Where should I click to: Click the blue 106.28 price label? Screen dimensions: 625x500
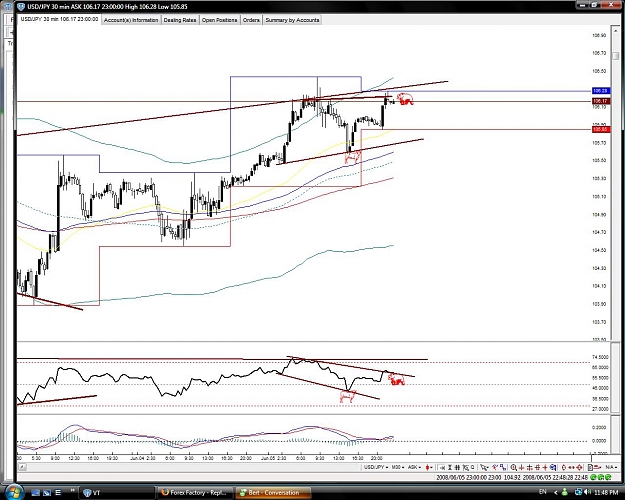[600, 91]
